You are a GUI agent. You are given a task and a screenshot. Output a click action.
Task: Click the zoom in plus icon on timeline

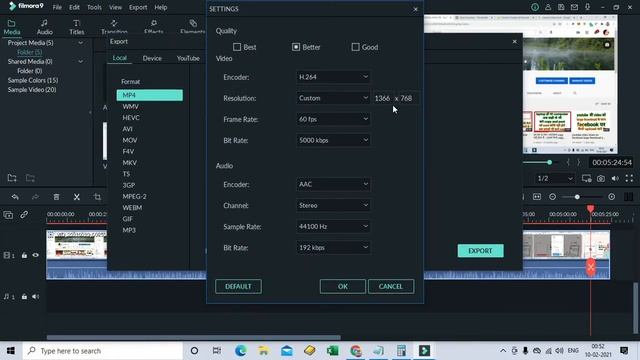[x=611, y=197]
